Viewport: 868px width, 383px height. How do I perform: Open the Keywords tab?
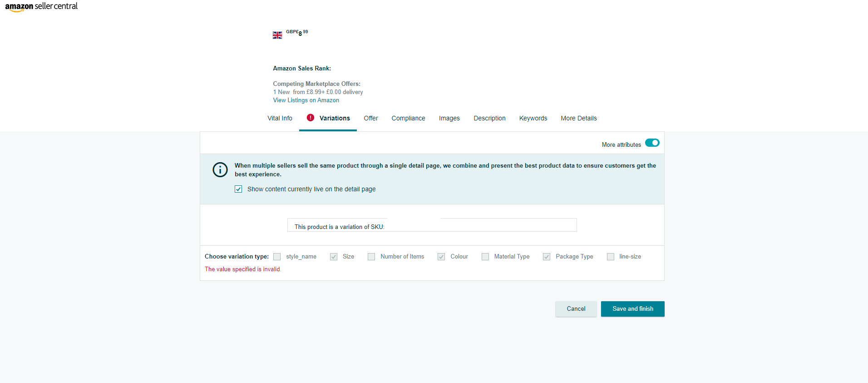coord(533,118)
